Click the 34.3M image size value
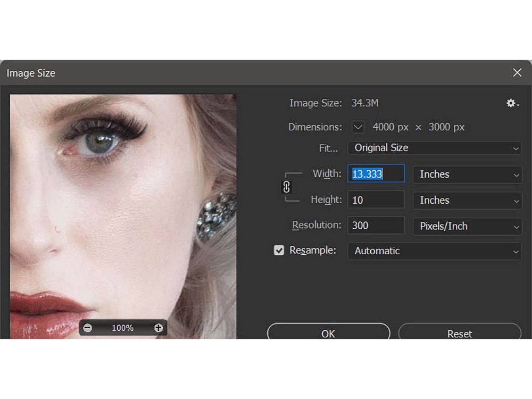Image resolution: width=532 pixels, height=399 pixels. tap(365, 103)
